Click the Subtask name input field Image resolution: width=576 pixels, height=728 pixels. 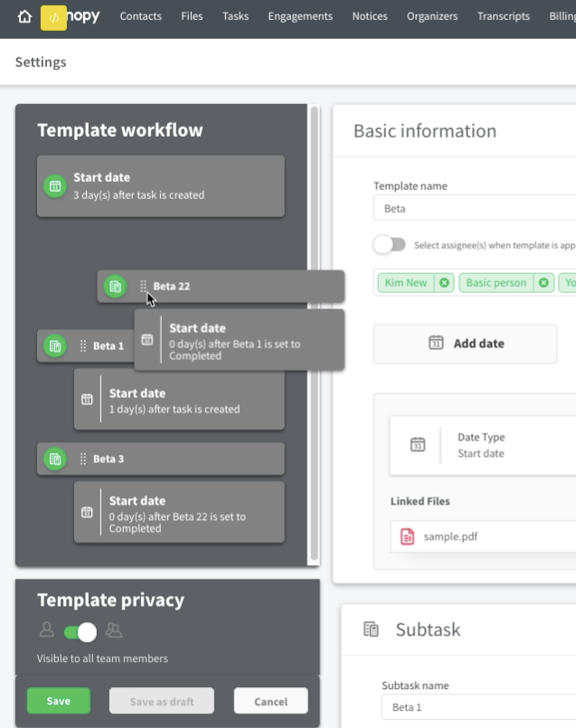point(479,707)
